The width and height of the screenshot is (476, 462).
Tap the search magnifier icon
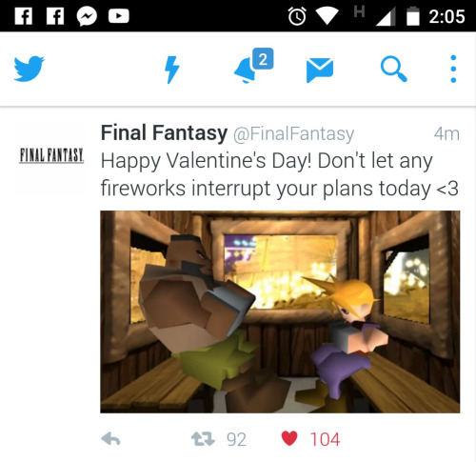(x=393, y=69)
